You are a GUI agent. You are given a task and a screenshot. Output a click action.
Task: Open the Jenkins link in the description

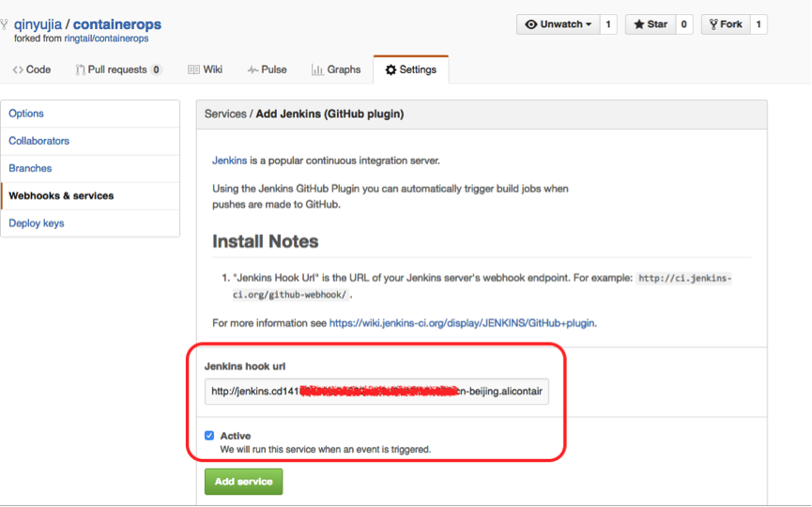[229, 161]
